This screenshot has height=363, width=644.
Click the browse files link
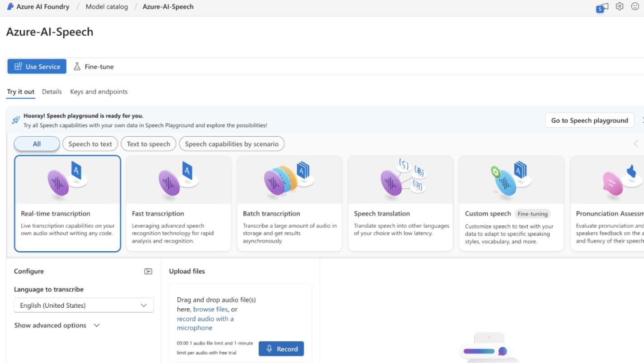(x=210, y=309)
